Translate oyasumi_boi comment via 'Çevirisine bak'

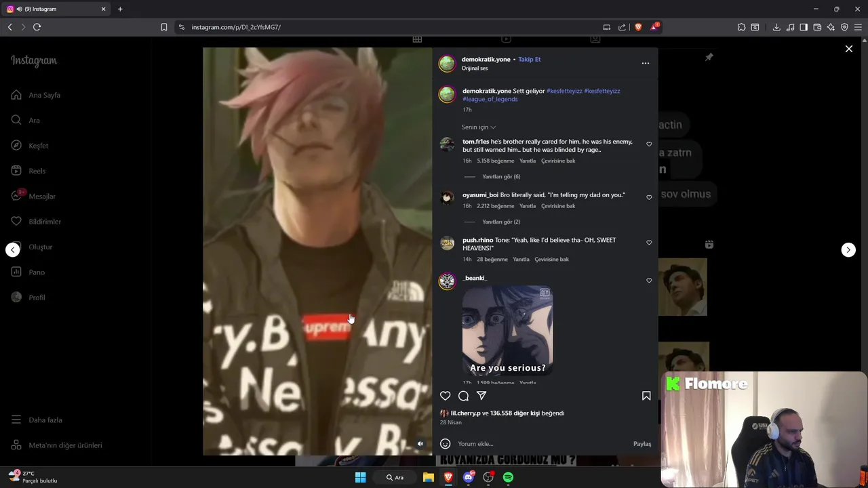(x=558, y=206)
